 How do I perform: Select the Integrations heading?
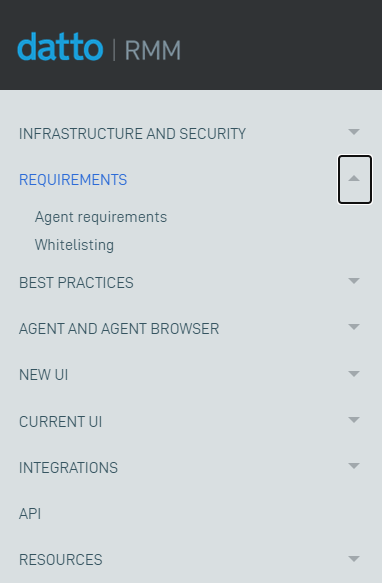(x=68, y=468)
